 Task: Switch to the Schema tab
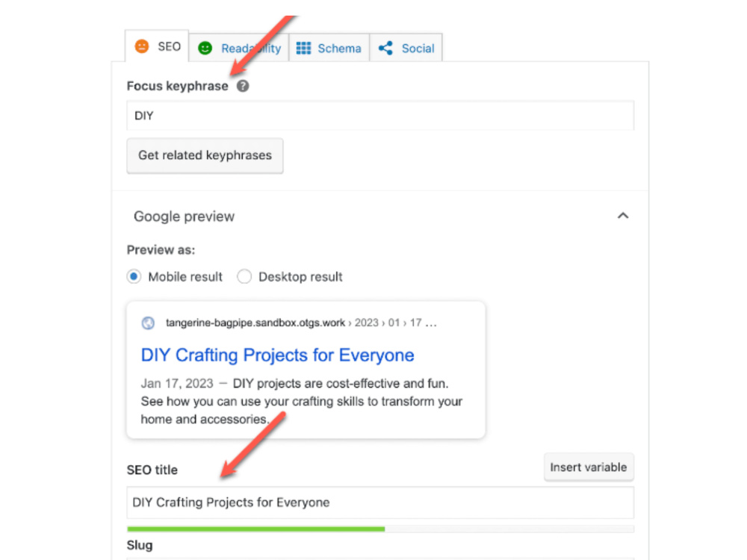329,48
